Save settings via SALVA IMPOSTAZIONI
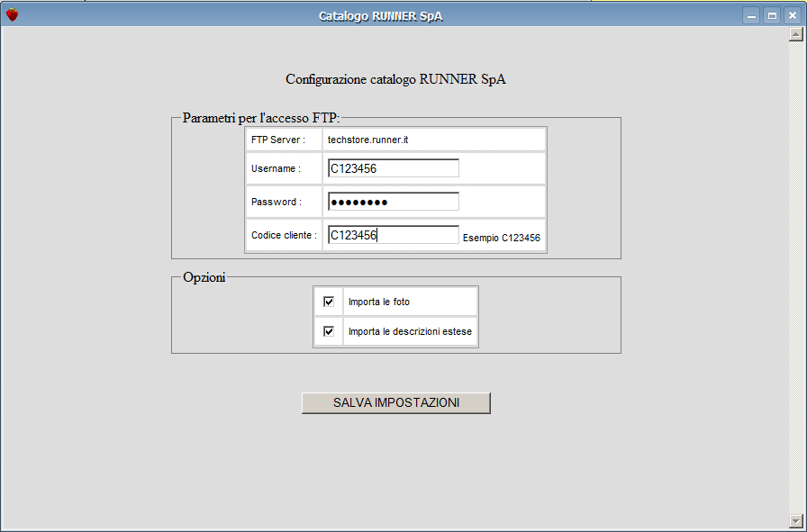Viewport: 807px width, 532px height. [x=396, y=402]
